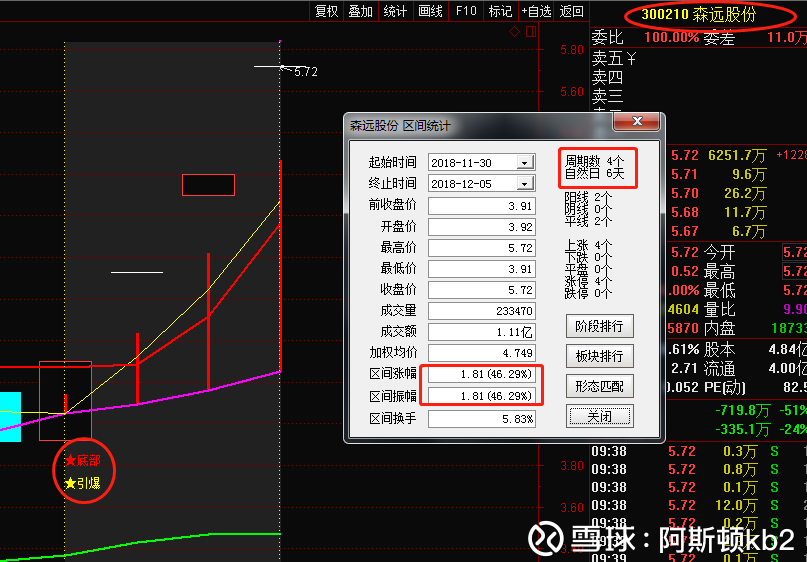Image resolution: width=807 pixels, height=562 pixels.
Task: Click the 流通 label
Action: (x=720, y=368)
